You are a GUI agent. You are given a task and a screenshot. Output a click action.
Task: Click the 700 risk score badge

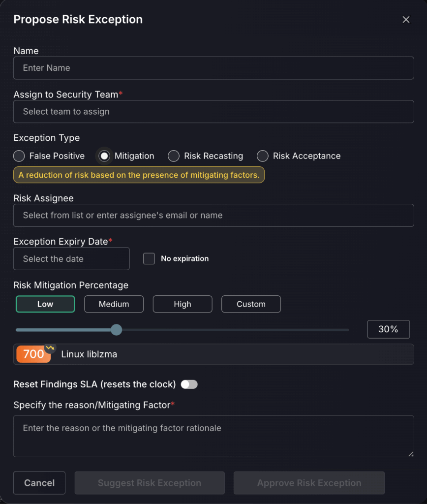(x=33, y=354)
